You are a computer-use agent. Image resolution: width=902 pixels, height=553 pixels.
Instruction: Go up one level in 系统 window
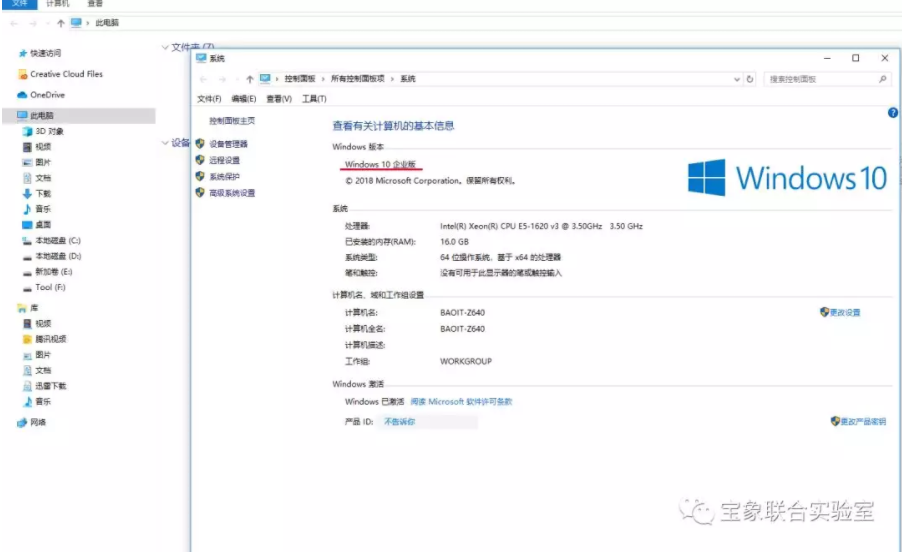pos(249,79)
